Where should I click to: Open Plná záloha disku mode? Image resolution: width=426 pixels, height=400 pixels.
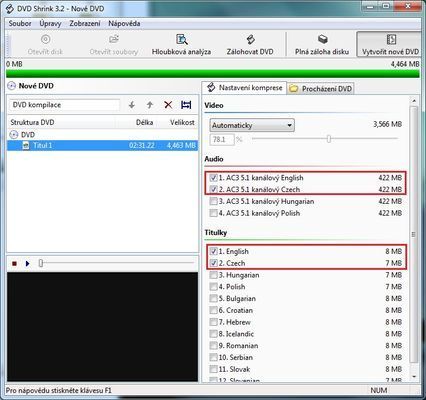322,45
